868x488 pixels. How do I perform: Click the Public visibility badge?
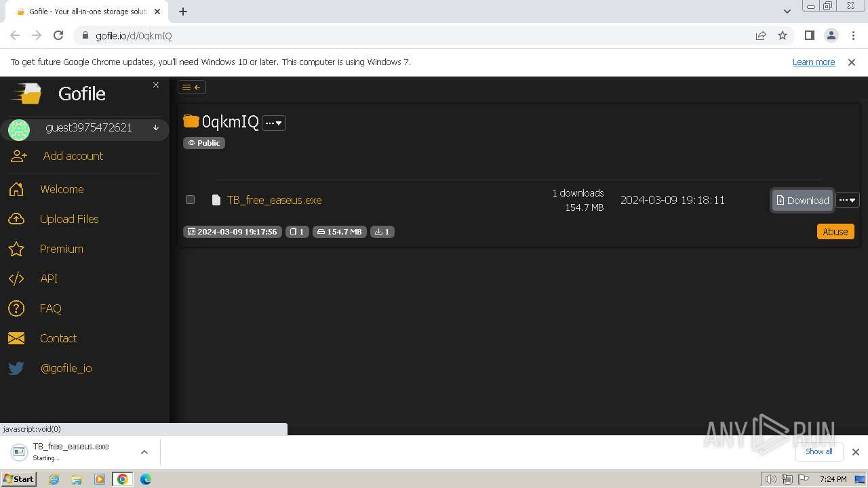coord(204,143)
